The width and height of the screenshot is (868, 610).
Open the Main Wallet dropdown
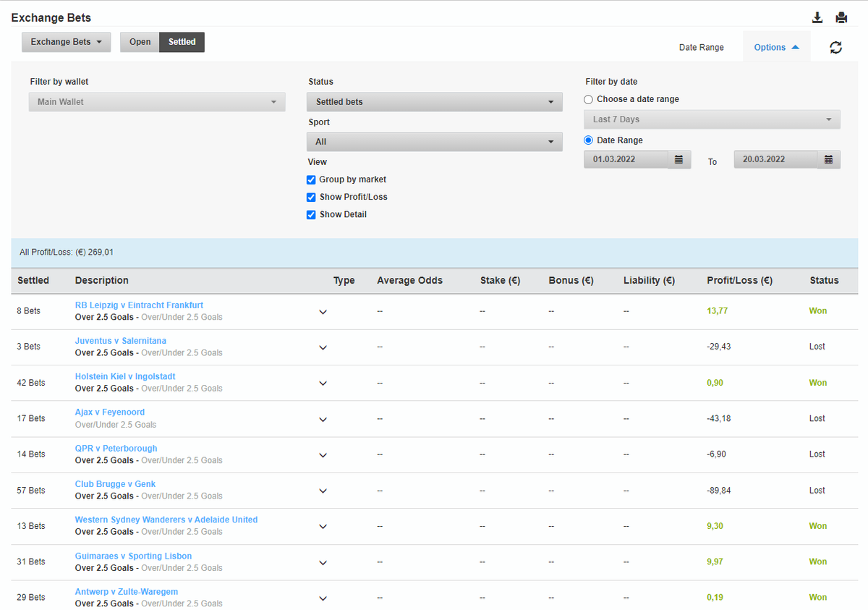coord(157,102)
